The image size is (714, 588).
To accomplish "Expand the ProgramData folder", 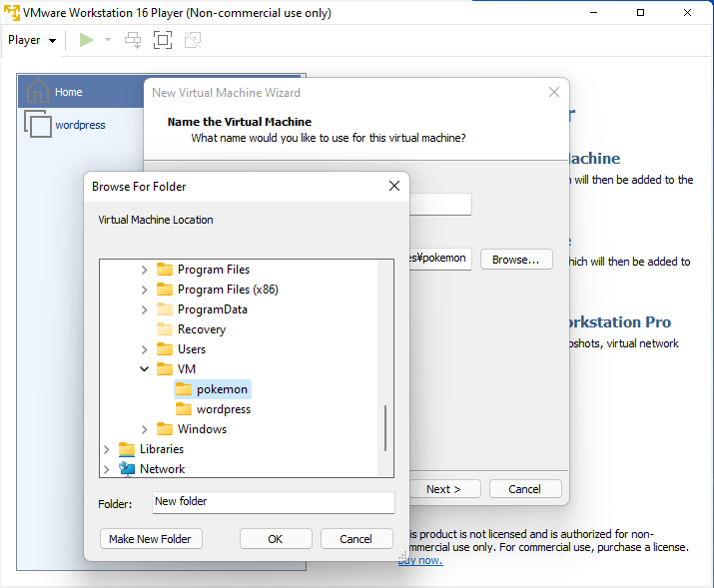I will click(144, 309).
